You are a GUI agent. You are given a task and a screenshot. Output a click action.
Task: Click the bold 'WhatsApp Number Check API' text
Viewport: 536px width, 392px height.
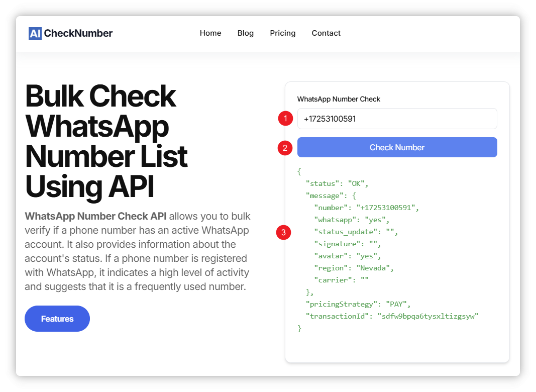(x=96, y=216)
